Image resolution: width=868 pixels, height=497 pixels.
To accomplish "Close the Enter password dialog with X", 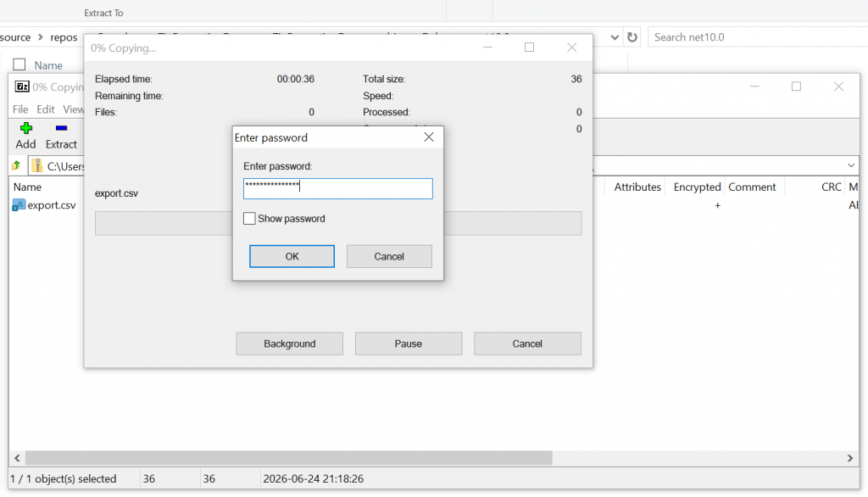I will point(428,137).
